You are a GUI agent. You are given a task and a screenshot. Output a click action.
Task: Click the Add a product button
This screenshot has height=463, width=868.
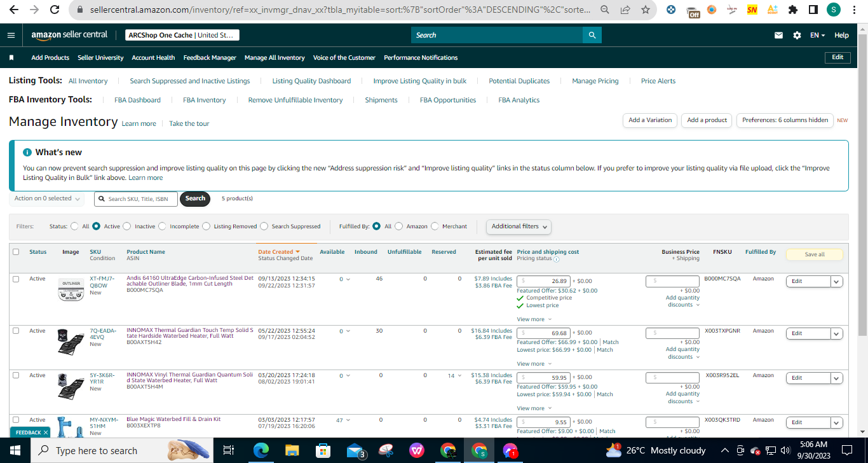[707, 120]
